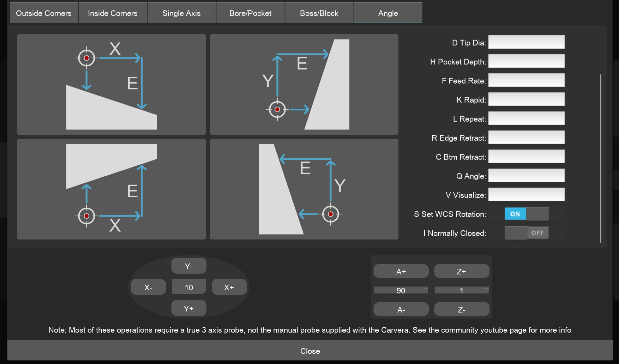Open the A-axis step selector showing 90
The width and height of the screenshot is (619, 364).
click(401, 290)
